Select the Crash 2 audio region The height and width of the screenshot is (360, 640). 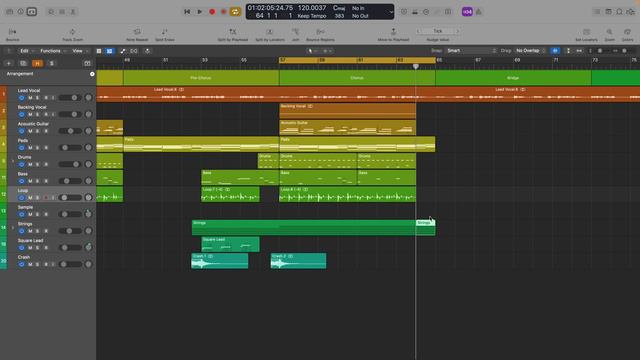coord(298,261)
